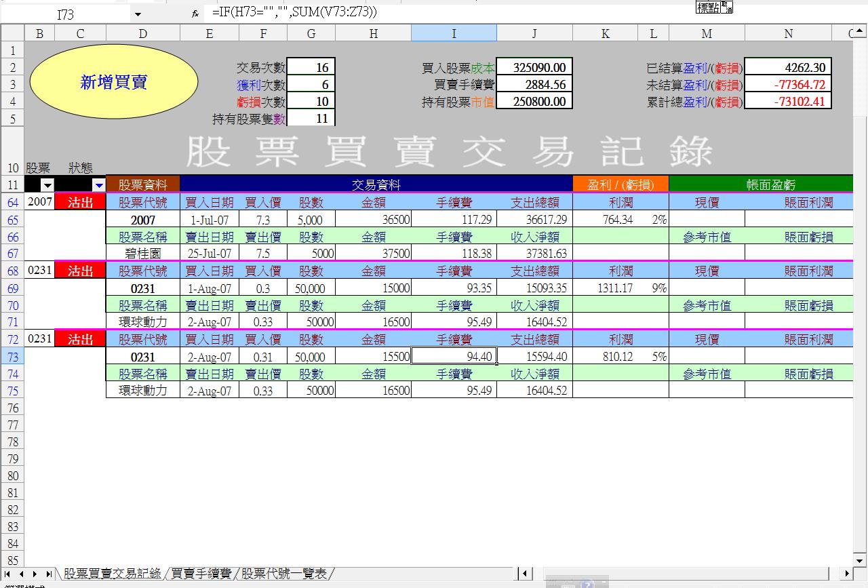Click next sheet tab navigation arrow
Viewport: 868px width, 588px height.
[x=35, y=574]
